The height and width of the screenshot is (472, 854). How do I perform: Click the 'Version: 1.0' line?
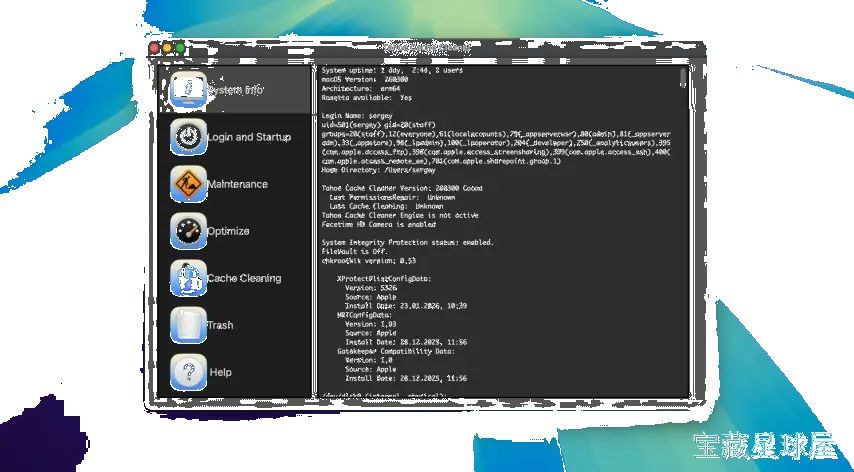pos(369,360)
